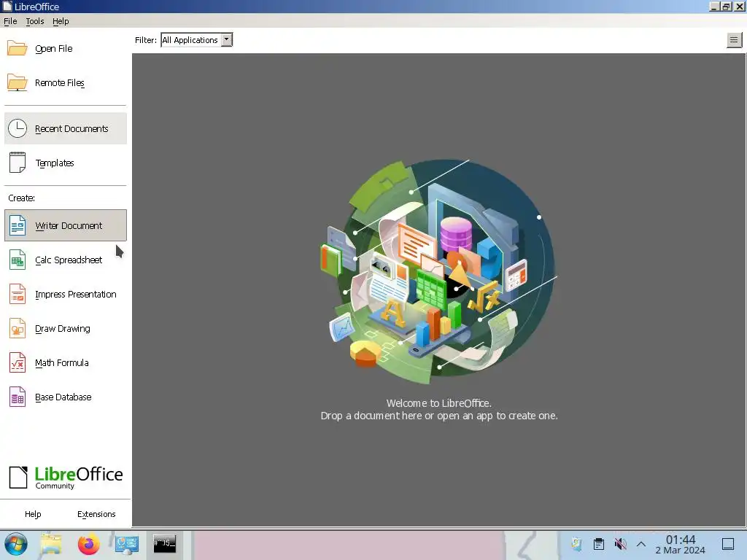
Task: Click the Impress Presentation icon
Action: (18, 294)
